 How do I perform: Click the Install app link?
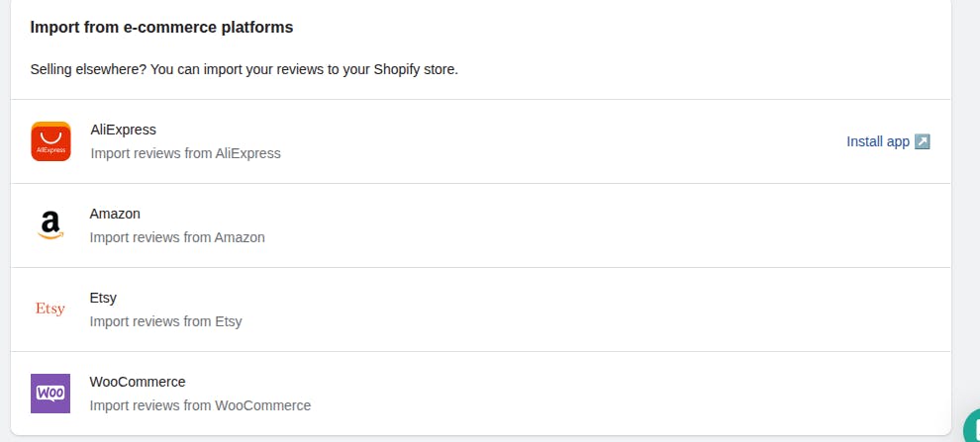click(x=877, y=141)
